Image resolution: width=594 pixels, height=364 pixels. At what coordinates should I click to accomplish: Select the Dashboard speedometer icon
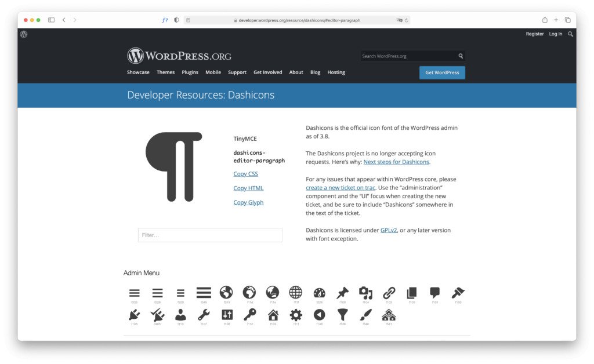tap(318, 292)
